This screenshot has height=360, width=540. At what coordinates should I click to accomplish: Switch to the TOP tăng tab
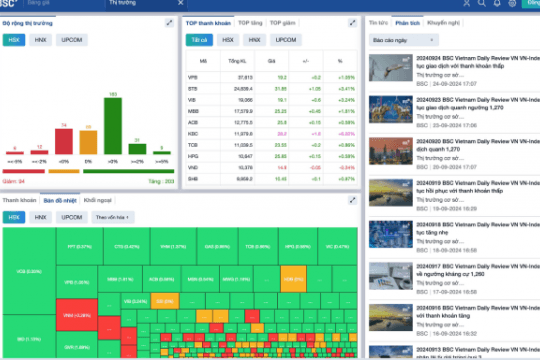pyautogui.click(x=250, y=23)
